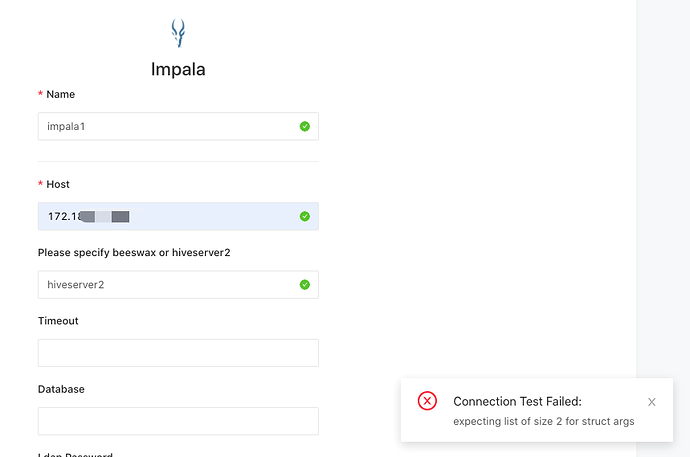690x457 pixels.
Task: Click the Database label
Action: pos(61,389)
